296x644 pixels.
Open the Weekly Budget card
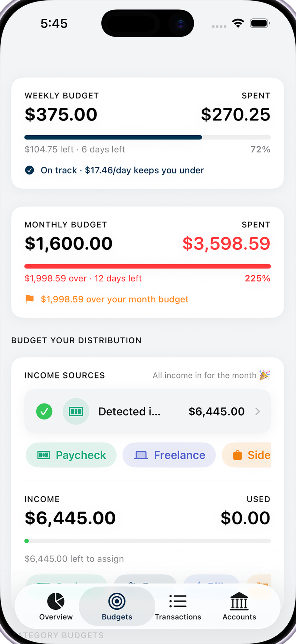pyautogui.click(x=148, y=133)
